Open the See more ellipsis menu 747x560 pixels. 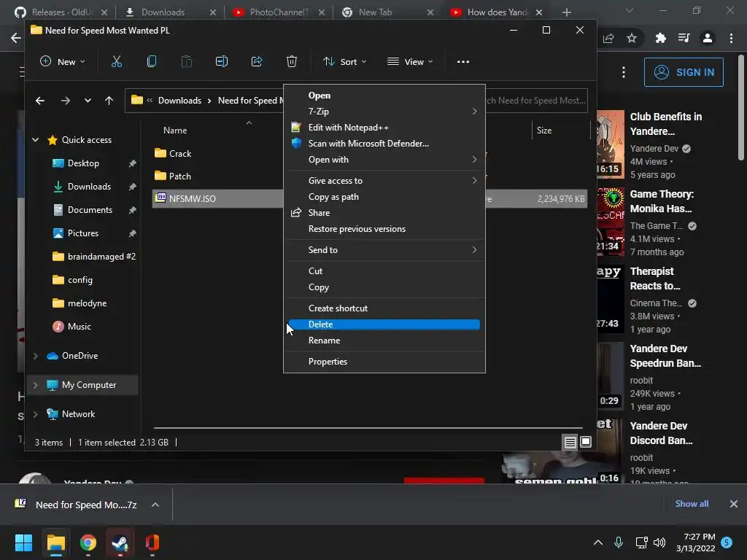point(463,61)
